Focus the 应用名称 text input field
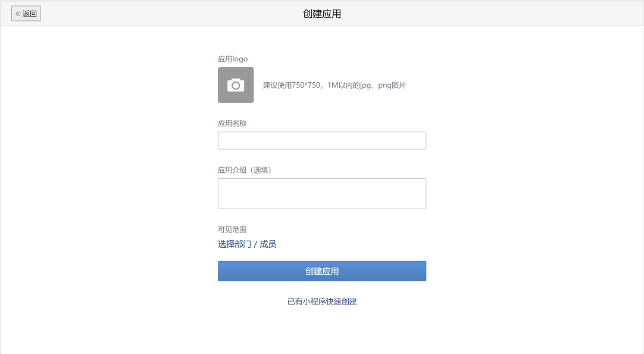 (322, 141)
